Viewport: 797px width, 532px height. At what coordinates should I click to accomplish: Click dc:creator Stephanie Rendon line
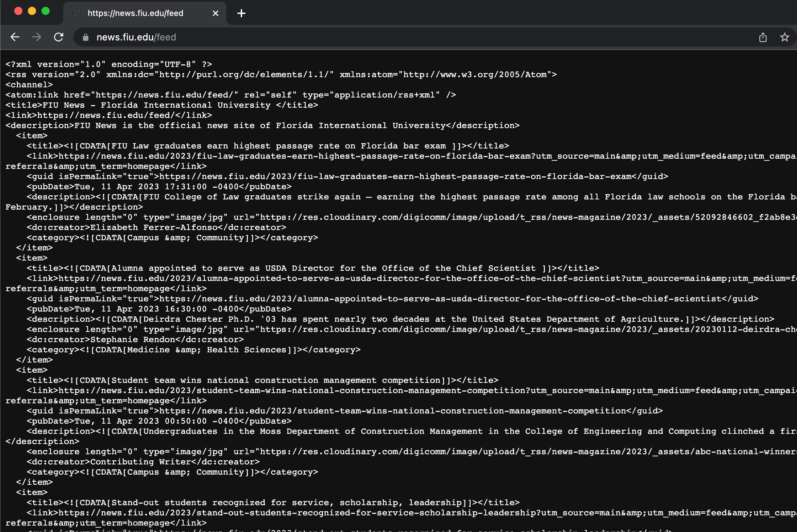135,339
